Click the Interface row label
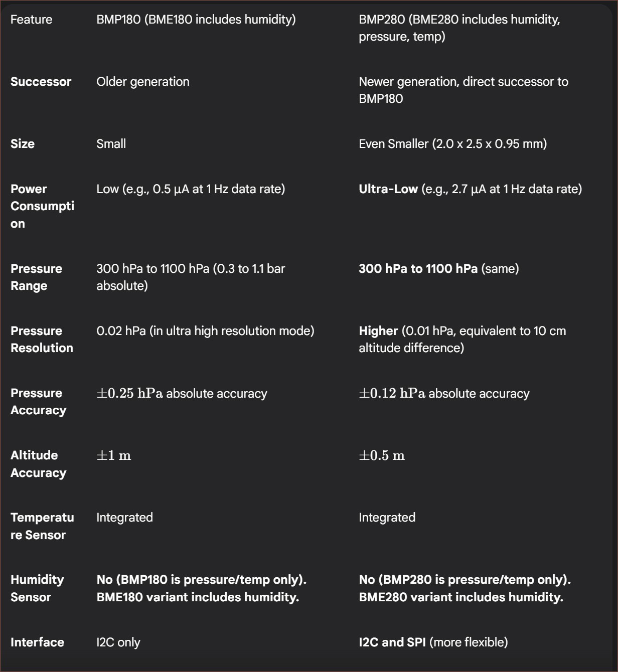 point(37,642)
